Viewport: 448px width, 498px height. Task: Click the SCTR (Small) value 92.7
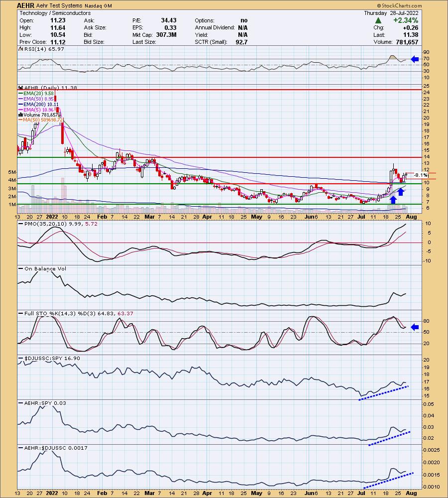click(x=241, y=42)
